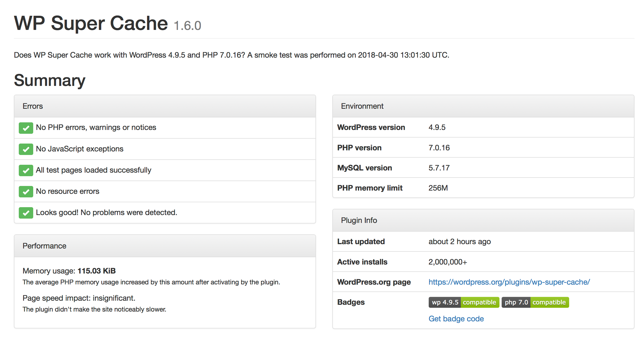Click checkmark next to Looks good message

[26, 213]
